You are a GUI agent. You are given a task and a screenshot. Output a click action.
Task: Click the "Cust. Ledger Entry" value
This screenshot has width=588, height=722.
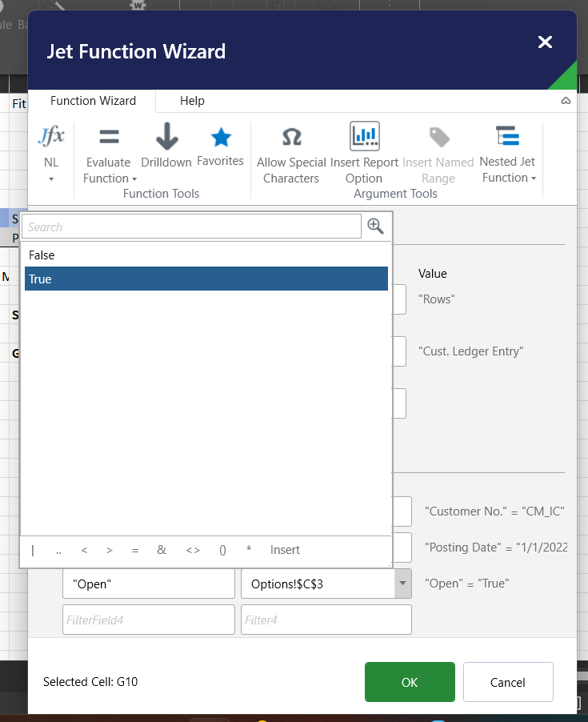pyautogui.click(x=470, y=351)
